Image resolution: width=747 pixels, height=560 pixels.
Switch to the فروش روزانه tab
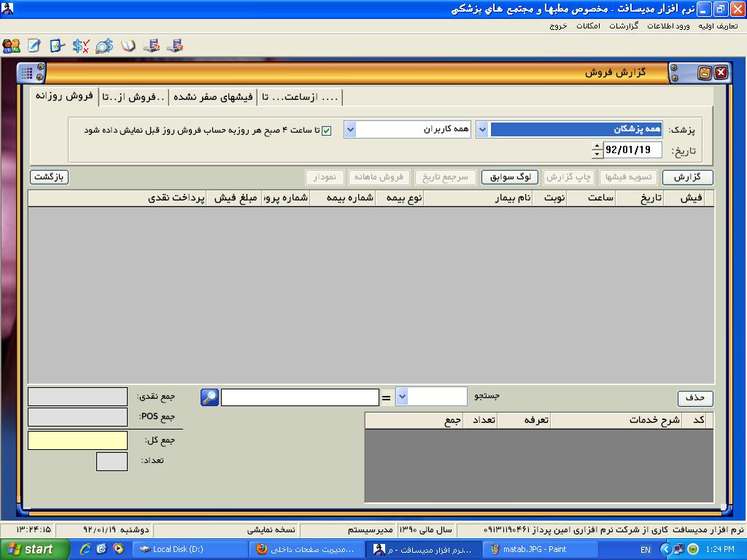[x=64, y=96]
